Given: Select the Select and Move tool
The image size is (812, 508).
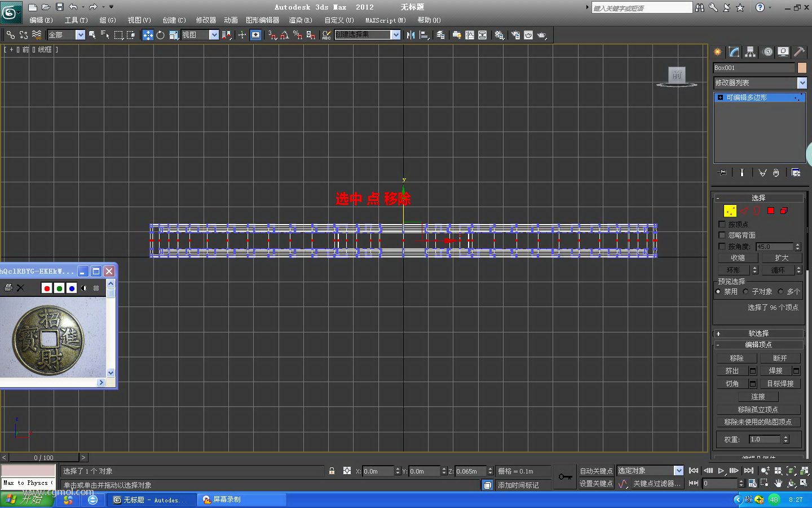Looking at the screenshot, I should click(x=148, y=35).
